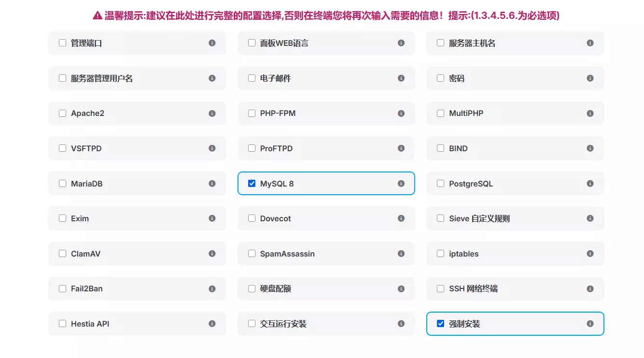Tick the 电子邮件 checkbox

[252, 78]
